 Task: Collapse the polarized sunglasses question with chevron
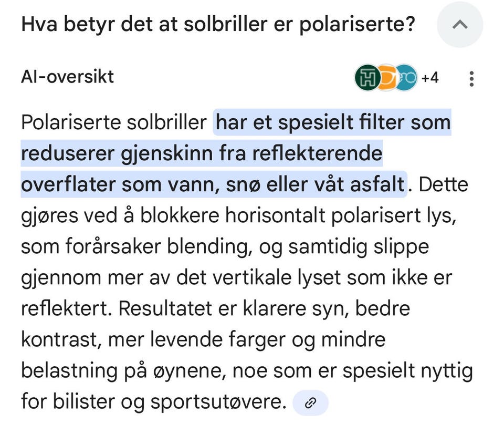[x=460, y=25]
